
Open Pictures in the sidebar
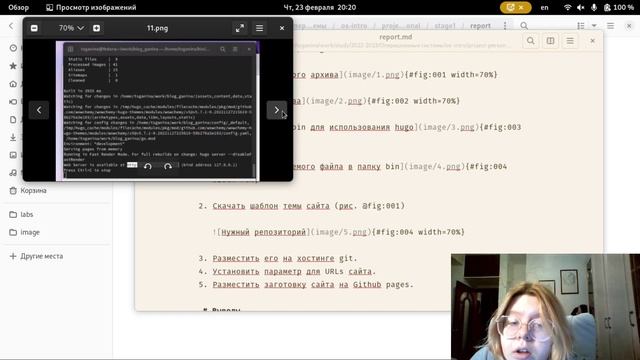[13, 155]
